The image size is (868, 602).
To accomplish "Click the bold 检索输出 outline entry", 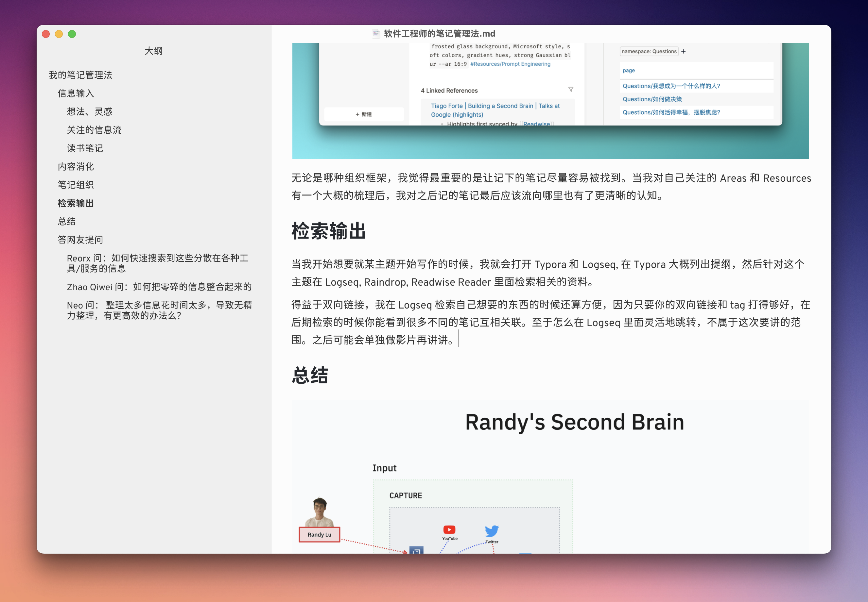I will (76, 203).
